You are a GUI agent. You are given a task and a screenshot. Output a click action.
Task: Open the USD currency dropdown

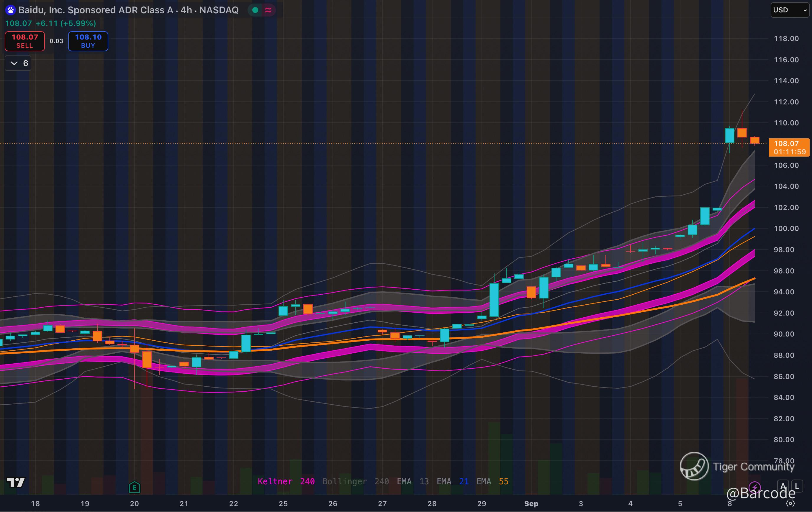pyautogui.click(x=789, y=10)
